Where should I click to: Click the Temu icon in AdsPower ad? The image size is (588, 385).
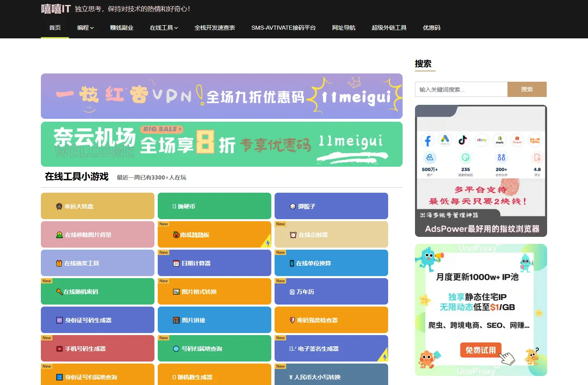click(x=535, y=141)
